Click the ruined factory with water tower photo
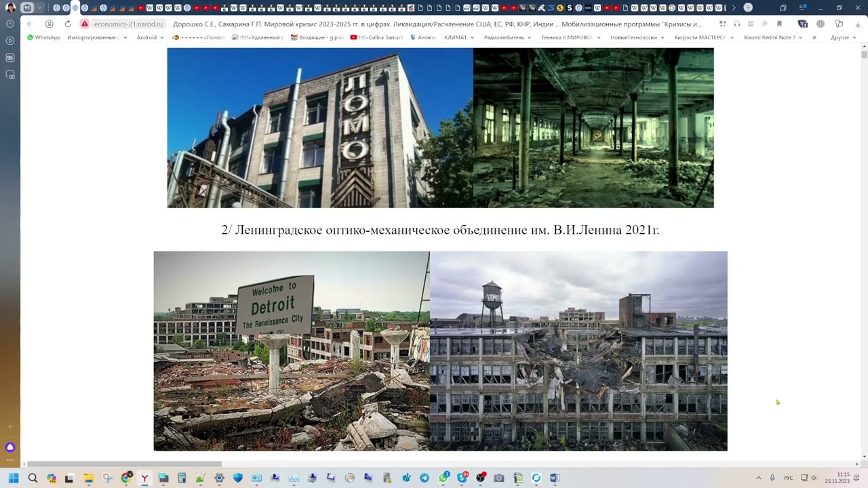Viewport: 868px width, 488px height. pyautogui.click(x=578, y=351)
